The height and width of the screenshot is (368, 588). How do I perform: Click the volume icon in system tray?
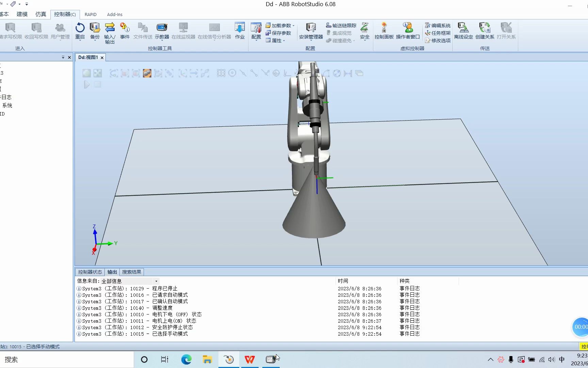coord(551,359)
